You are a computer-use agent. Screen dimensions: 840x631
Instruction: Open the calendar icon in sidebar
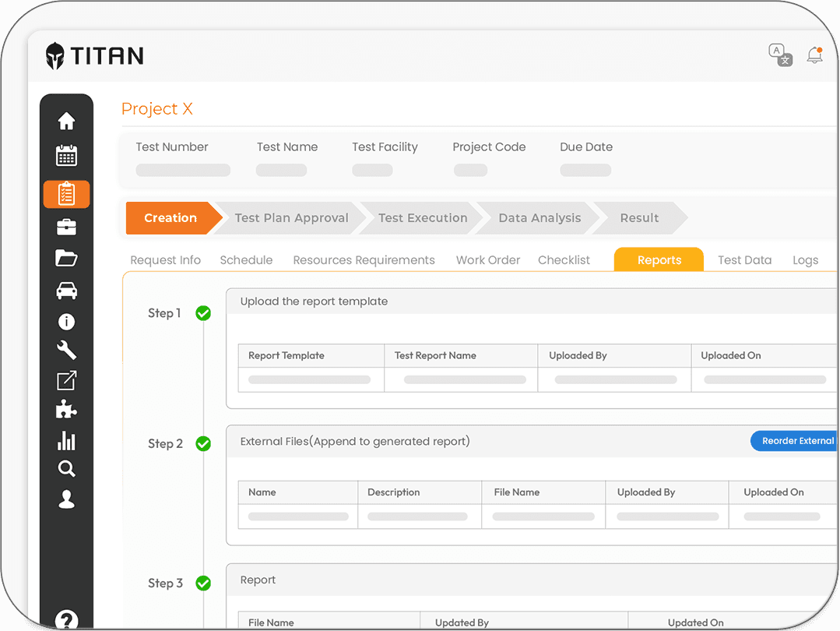pyautogui.click(x=66, y=156)
